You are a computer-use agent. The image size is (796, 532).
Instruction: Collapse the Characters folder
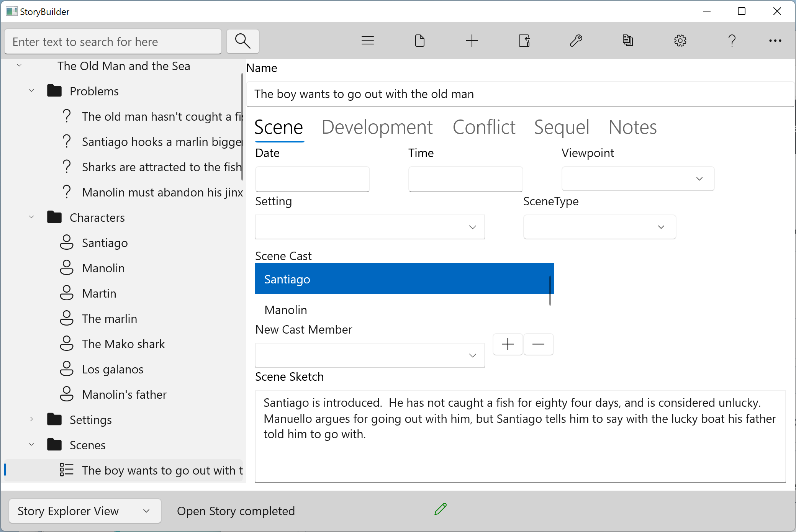31,217
